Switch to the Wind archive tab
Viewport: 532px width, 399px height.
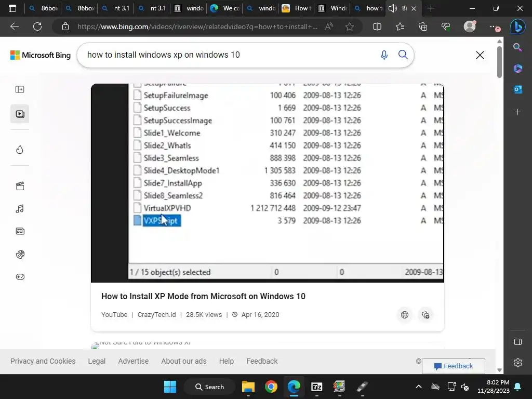tap(332, 8)
